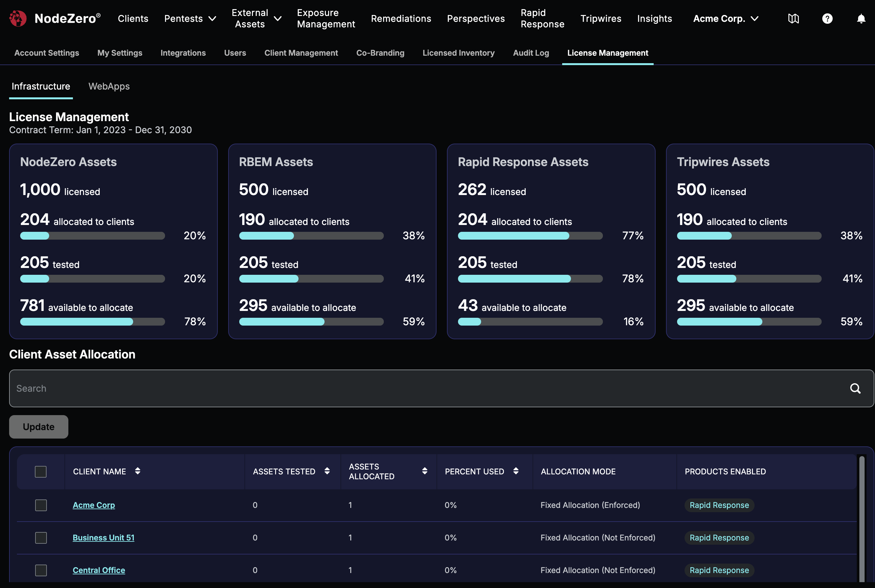Open Tripwires in top navigation
This screenshot has width=875, height=588.
[601, 18]
